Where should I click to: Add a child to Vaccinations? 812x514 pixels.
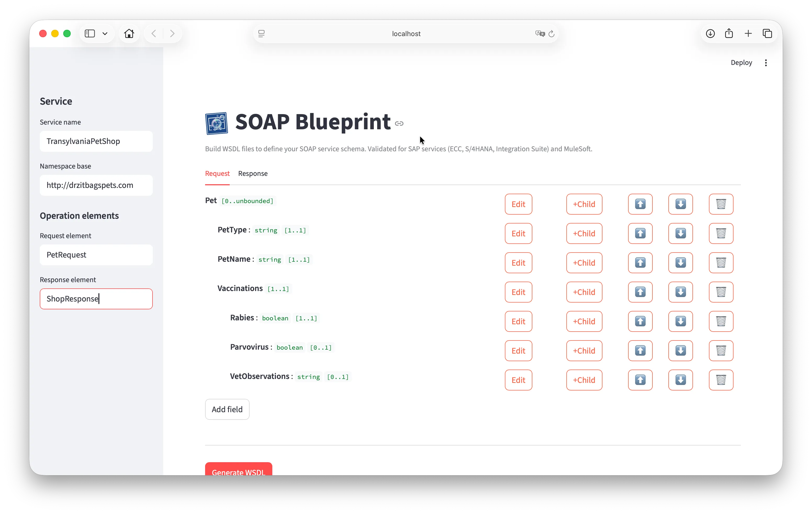point(584,292)
